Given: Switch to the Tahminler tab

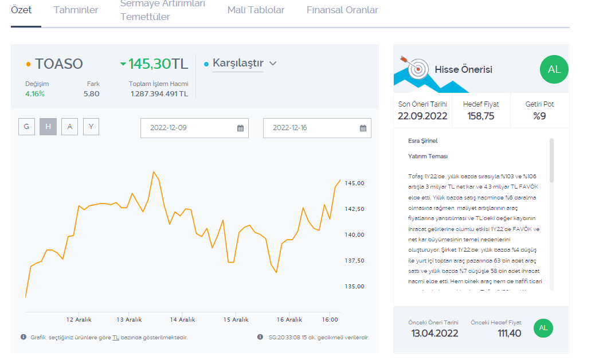Looking at the screenshot, I should tap(76, 10).
